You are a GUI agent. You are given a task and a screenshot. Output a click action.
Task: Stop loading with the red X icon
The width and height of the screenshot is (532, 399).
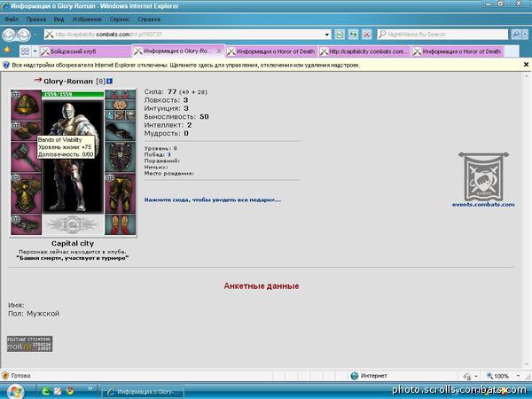pyautogui.click(x=366, y=35)
